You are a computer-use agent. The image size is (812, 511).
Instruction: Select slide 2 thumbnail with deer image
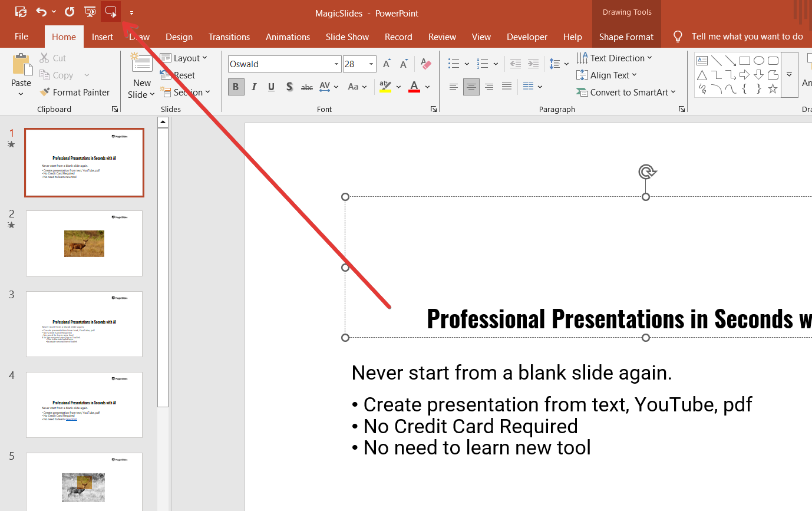coord(84,243)
